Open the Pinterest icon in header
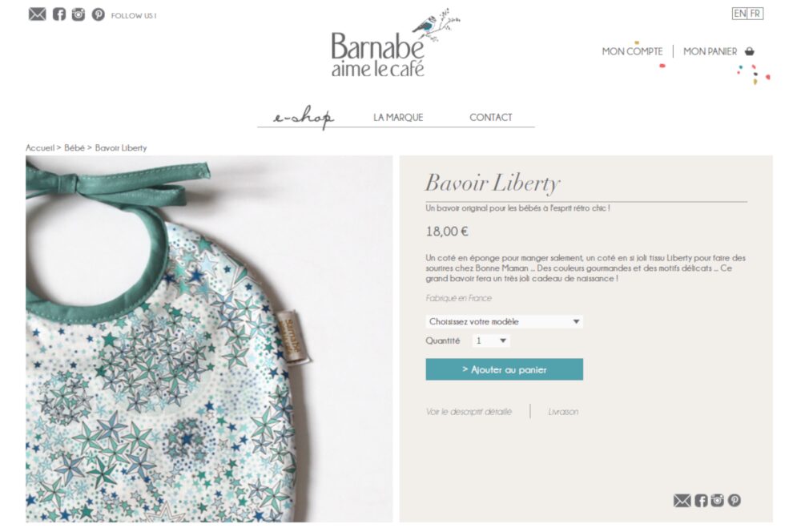Image resolution: width=801 pixels, height=532 pixels. (98, 14)
